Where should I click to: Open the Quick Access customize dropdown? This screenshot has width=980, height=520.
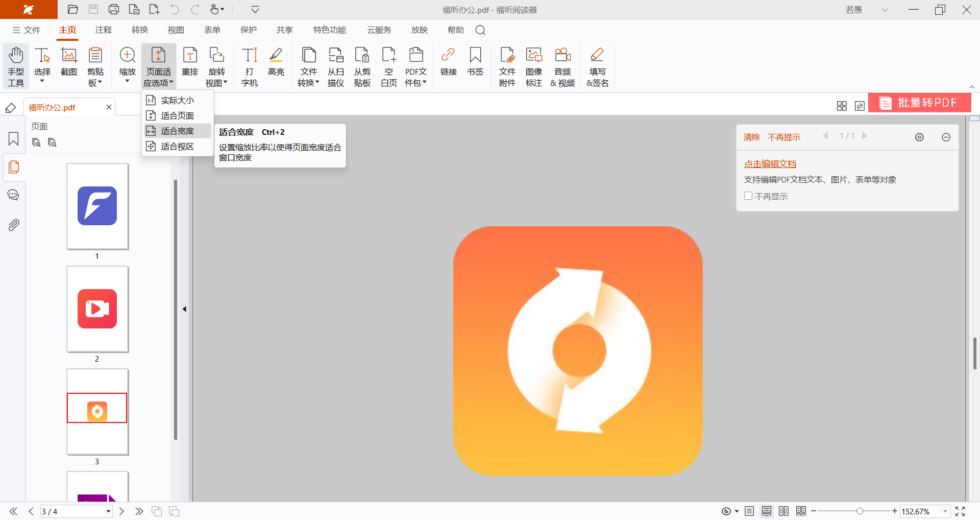pos(255,9)
